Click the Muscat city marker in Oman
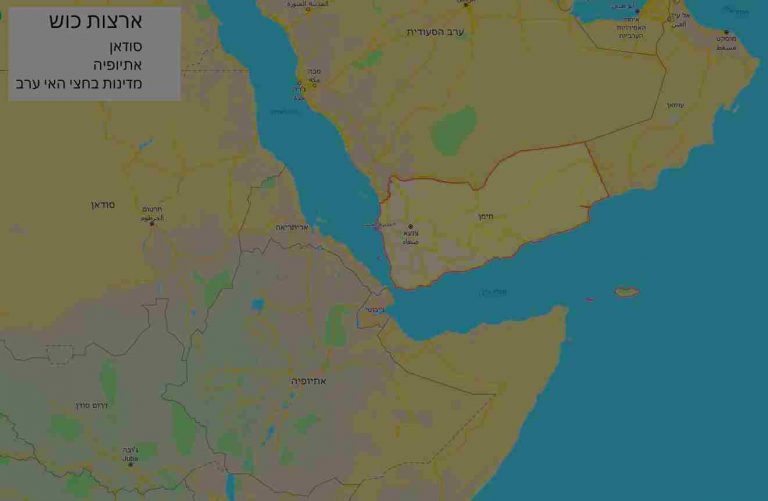This screenshot has height=501, width=768. click(726, 32)
